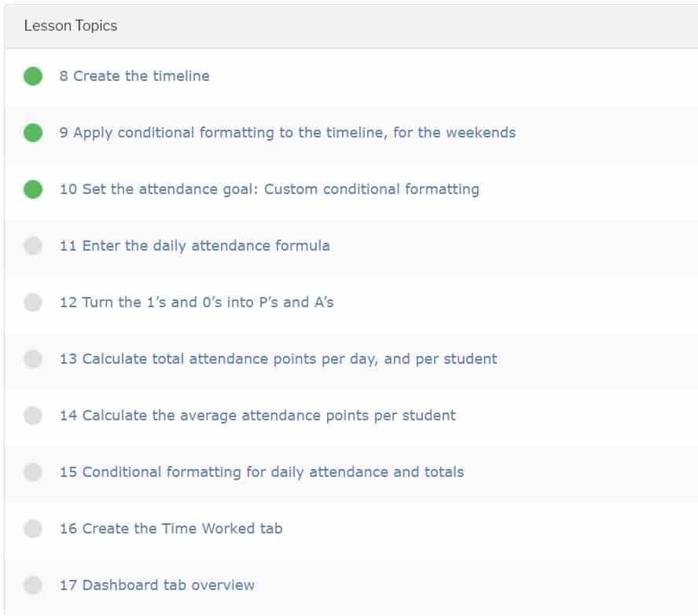Click green completion dot for lesson 9

33,133
